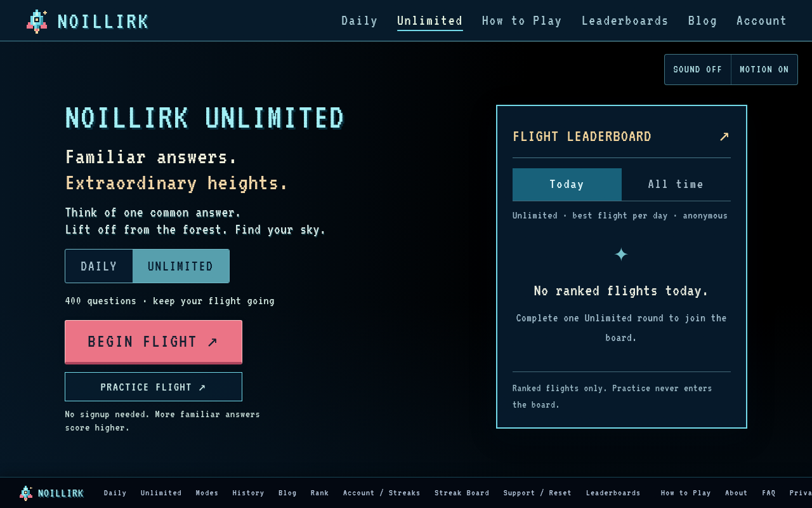Toggle the SOUND OFF switch
Image resolution: width=812 pixels, height=508 pixels.
[698, 70]
